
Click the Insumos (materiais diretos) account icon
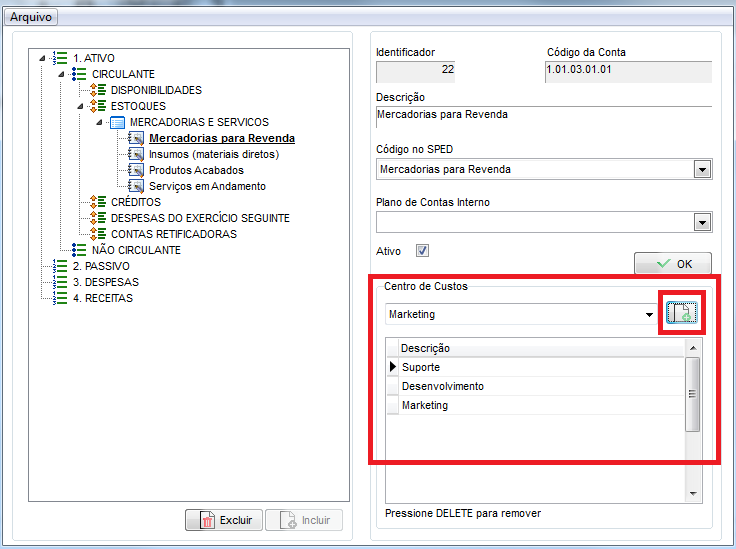pos(137,154)
